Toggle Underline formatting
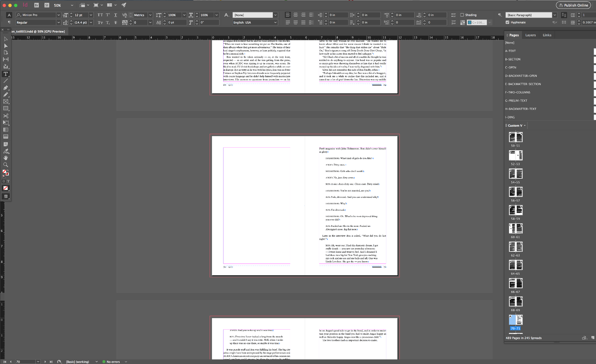Viewport: 596px width, 364px height. tap(116, 15)
